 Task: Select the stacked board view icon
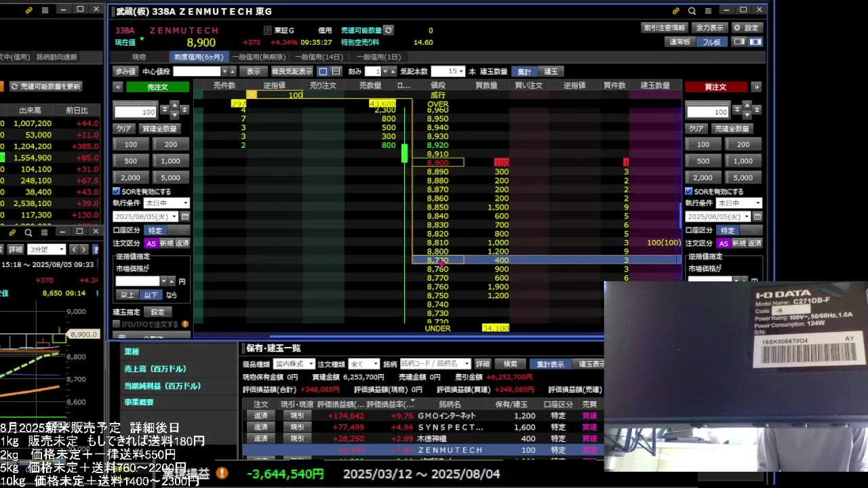(x=334, y=71)
